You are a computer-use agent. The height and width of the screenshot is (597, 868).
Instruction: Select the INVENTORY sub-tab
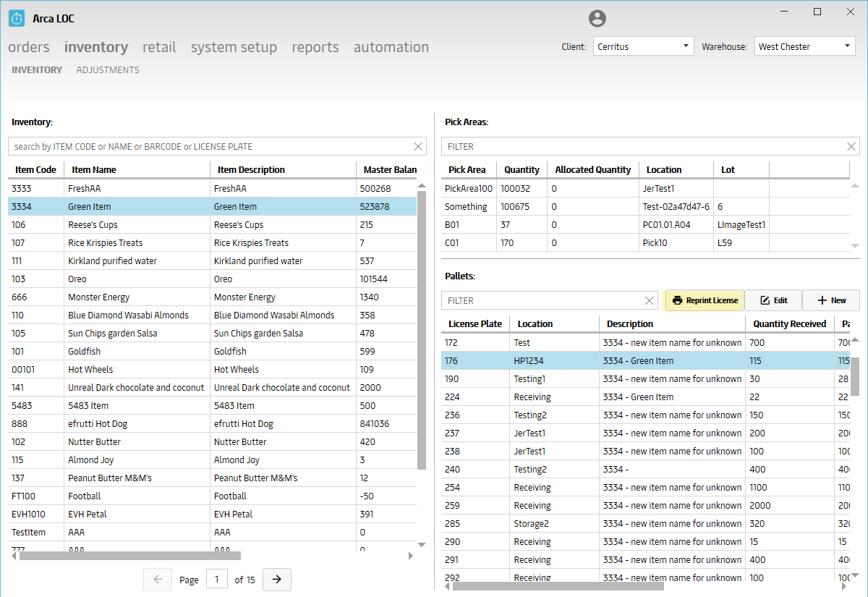tap(37, 70)
